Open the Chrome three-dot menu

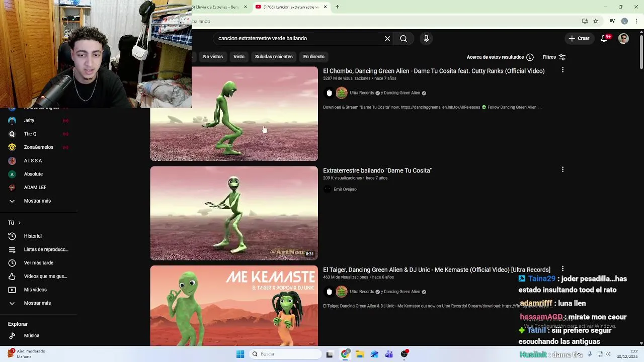pos(637,21)
